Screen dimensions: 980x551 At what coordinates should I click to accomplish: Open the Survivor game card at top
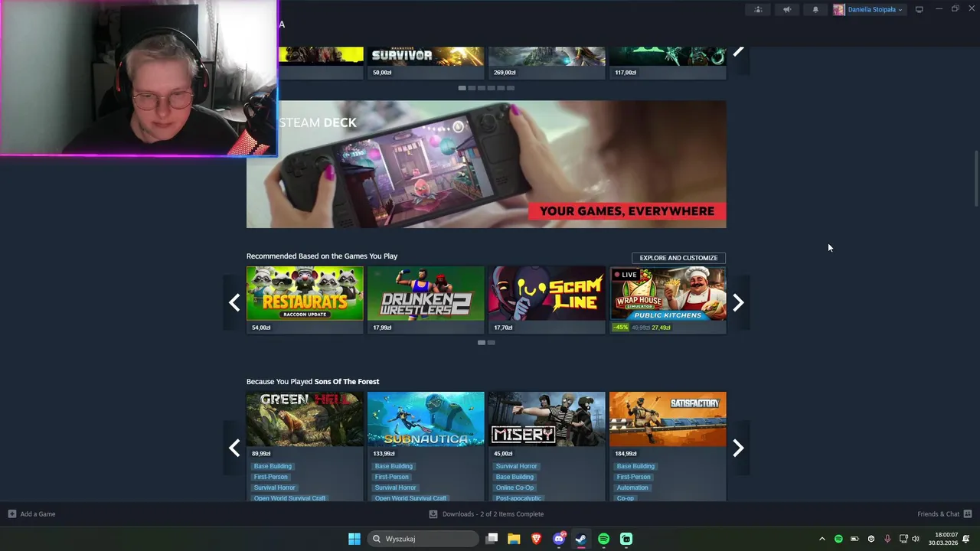click(426, 62)
